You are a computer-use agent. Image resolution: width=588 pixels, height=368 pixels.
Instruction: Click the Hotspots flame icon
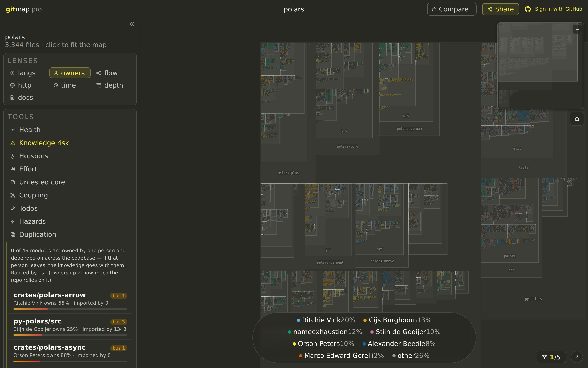pyautogui.click(x=13, y=156)
